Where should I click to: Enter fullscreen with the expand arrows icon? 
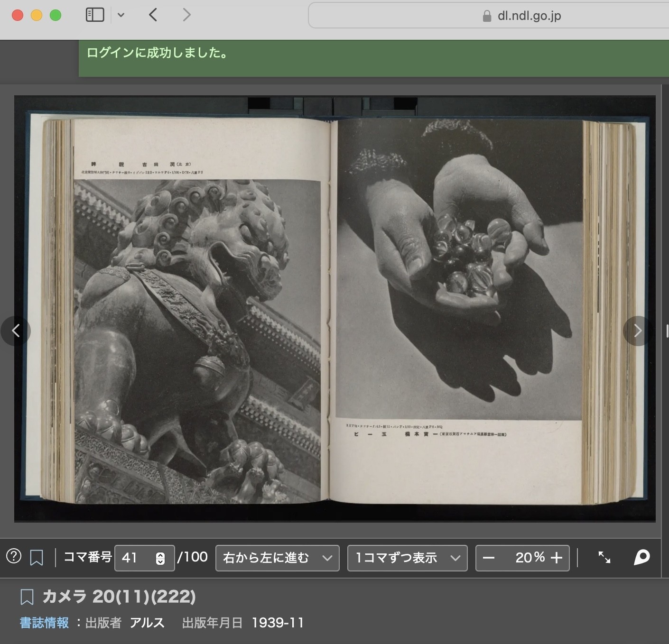(x=604, y=557)
